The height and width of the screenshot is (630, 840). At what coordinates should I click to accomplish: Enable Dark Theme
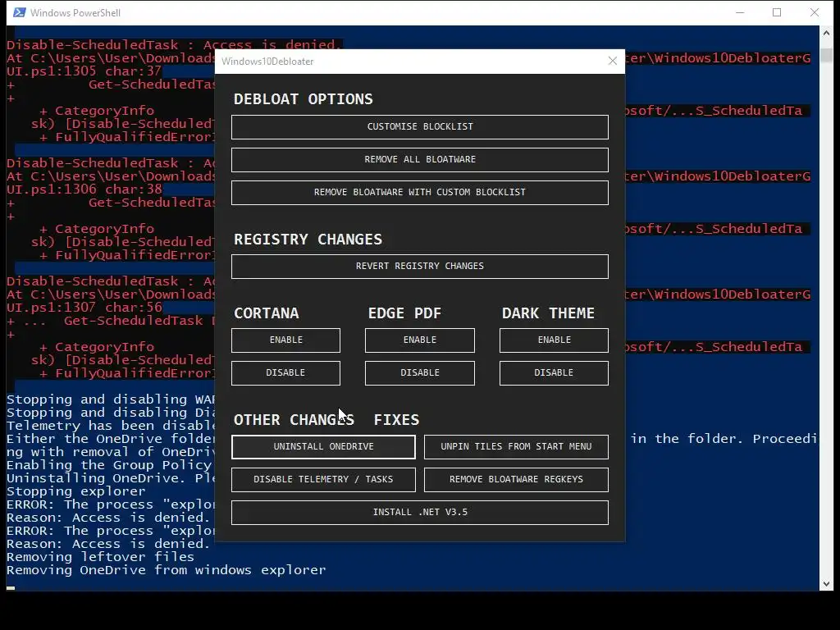[554, 340]
